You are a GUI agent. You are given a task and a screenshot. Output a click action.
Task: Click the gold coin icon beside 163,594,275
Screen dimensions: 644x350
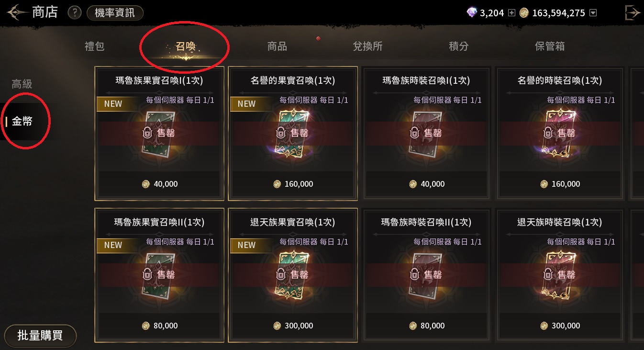[524, 13]
